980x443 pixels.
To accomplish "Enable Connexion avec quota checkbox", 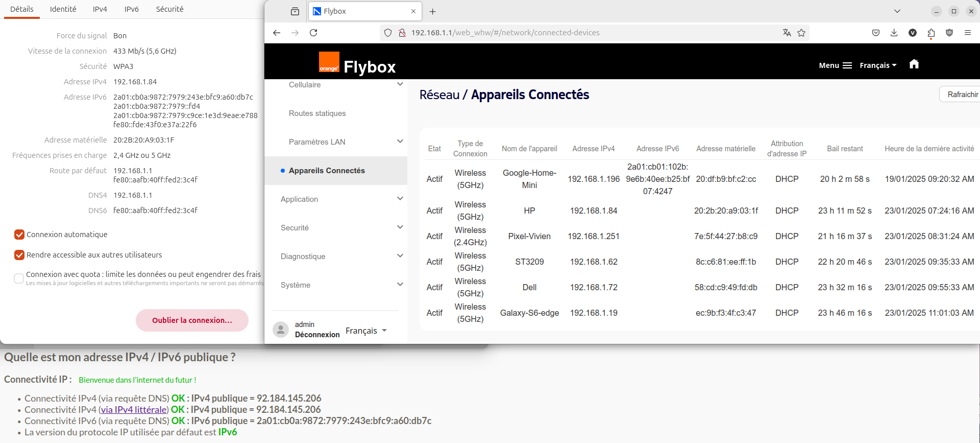I will 19,278.
